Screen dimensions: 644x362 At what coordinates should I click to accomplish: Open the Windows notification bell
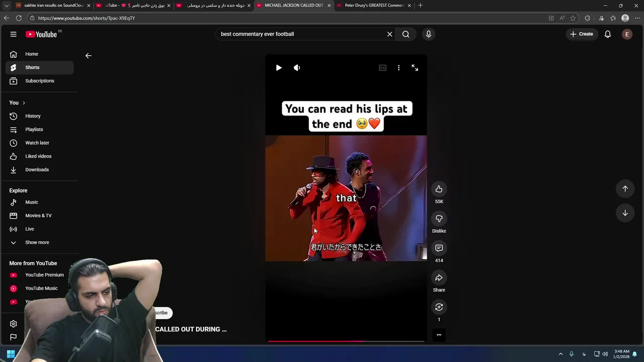click(x=635, y=354)
